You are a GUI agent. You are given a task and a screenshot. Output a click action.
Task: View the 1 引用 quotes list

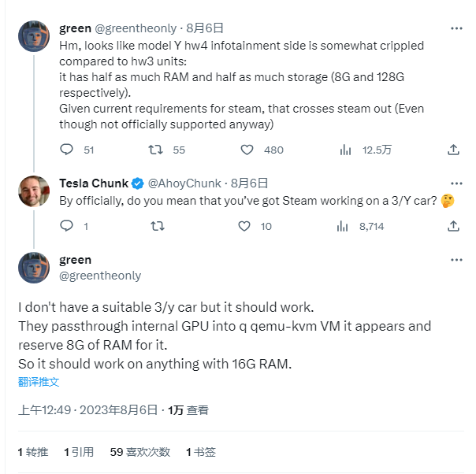coord(79,452)
